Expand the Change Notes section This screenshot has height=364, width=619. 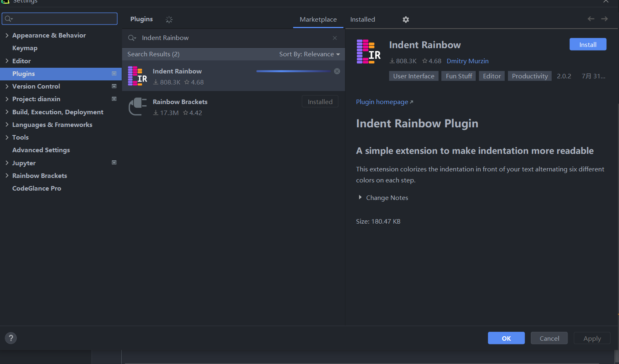[360, 198]
